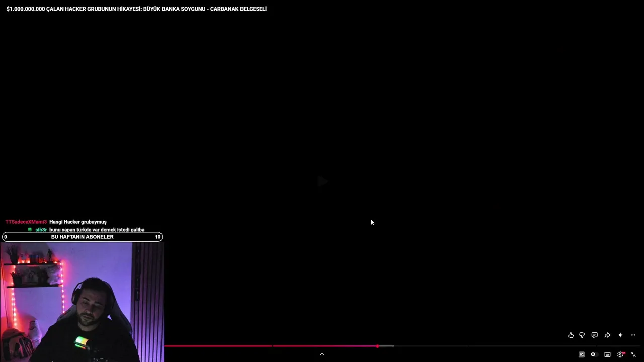Open the three-dot more actions menu
Screen dimensions: 644x362
pyautogui.click(x=633, y=335)
